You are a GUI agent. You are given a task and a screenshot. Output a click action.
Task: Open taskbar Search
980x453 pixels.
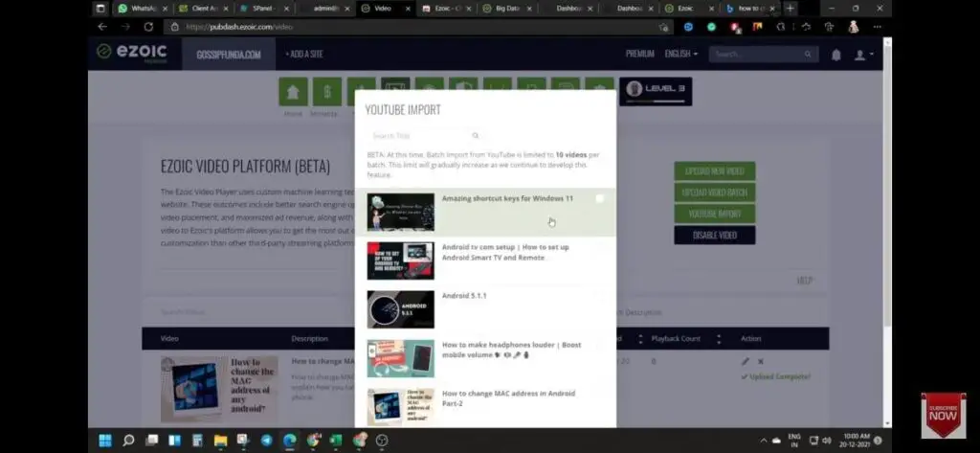pyautogui.click(x=128, y=441)
